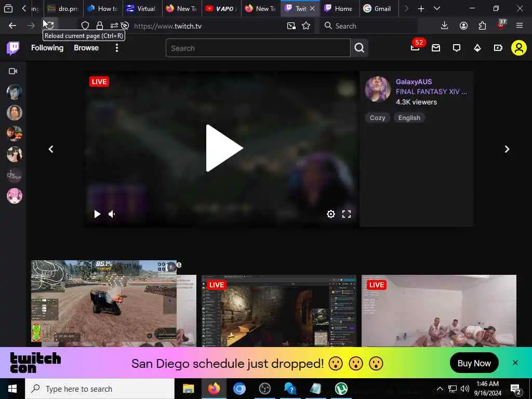Image resolution: width=532 pixels, height=399 pixels.
Task: Open picture-in-picture icon in address bar
Action: coord(291,26)
